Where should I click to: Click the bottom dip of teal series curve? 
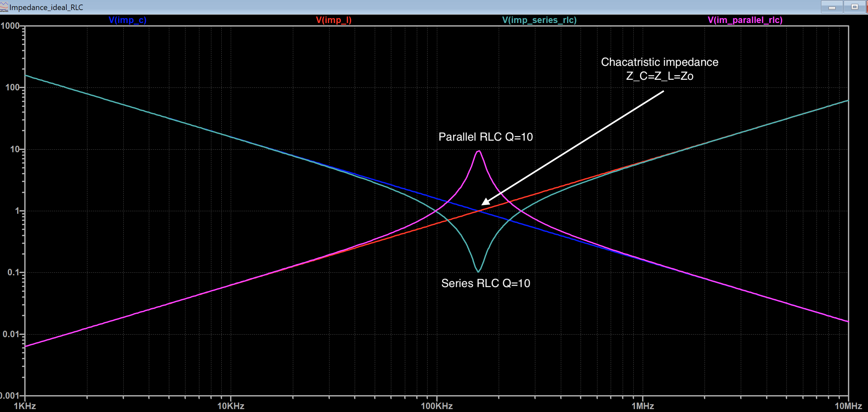(478, 271)
